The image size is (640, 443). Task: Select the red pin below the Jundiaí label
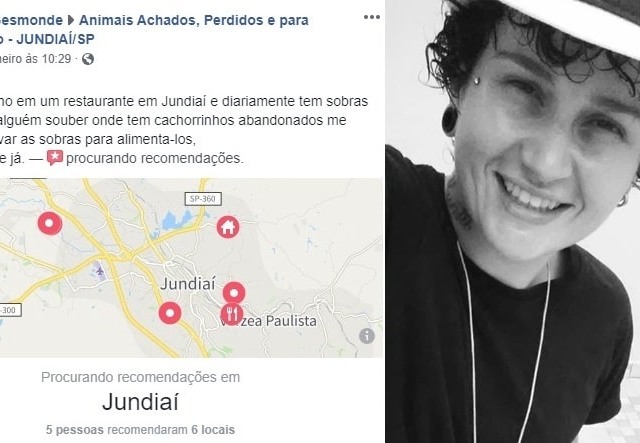tap(170, 313)
